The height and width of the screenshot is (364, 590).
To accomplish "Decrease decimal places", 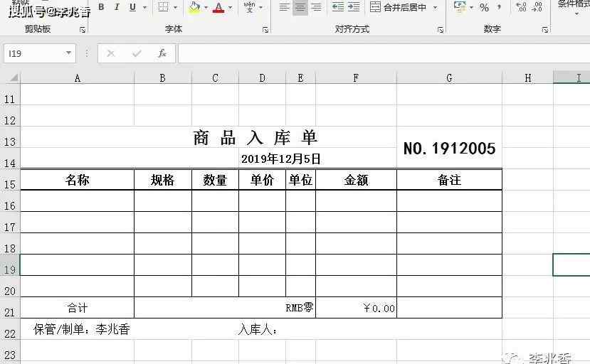I will [537, 7].
